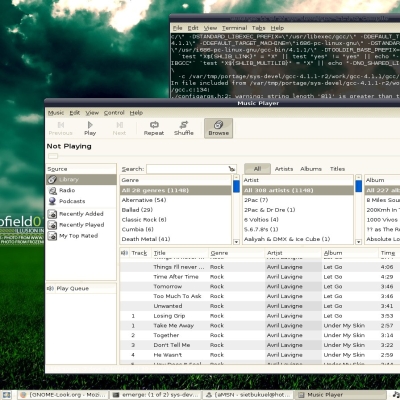Toggle the Browse pane button

218,128
